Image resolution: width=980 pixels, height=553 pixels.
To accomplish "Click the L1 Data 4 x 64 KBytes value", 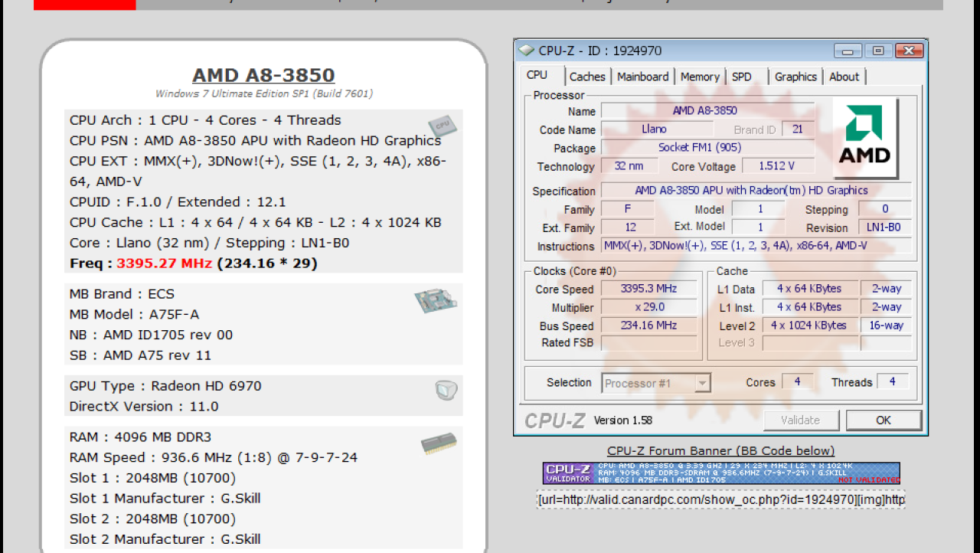I will click(x=809, y=289).
